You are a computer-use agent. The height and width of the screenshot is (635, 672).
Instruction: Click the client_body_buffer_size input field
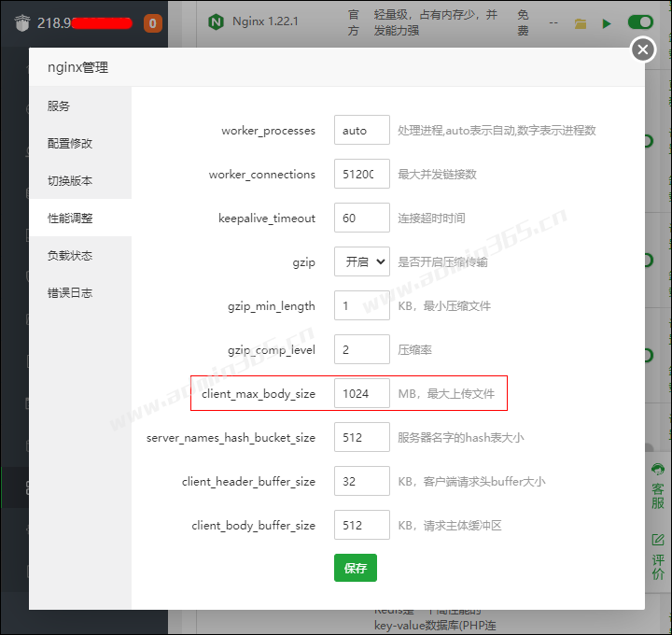(x=362, y=525)
